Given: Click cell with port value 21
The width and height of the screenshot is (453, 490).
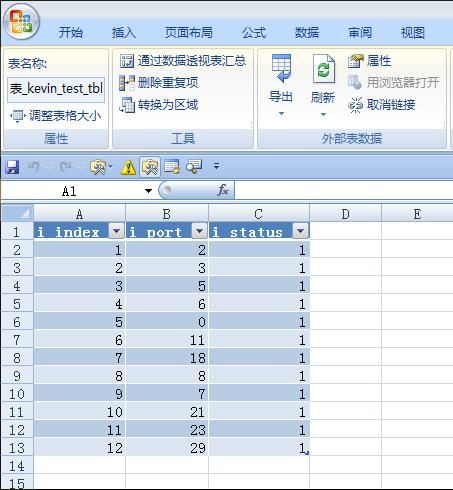Looking at the screenshot, I should point(167,412).
